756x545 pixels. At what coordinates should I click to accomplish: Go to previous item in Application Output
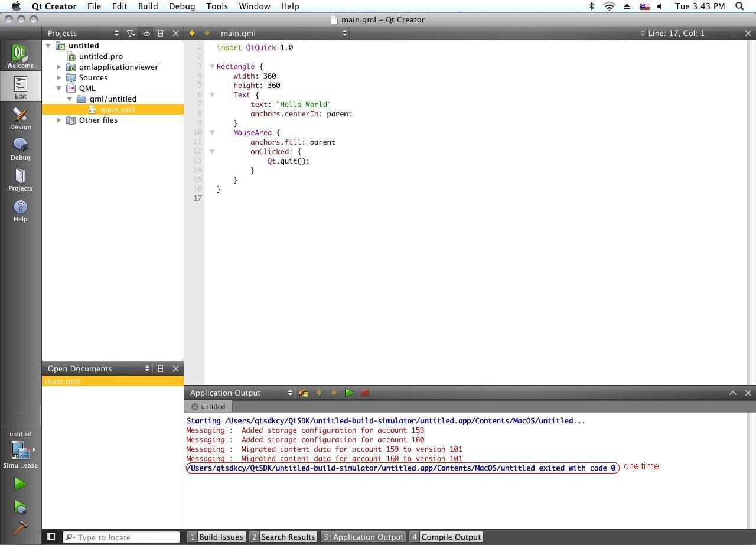click(319, 393)
